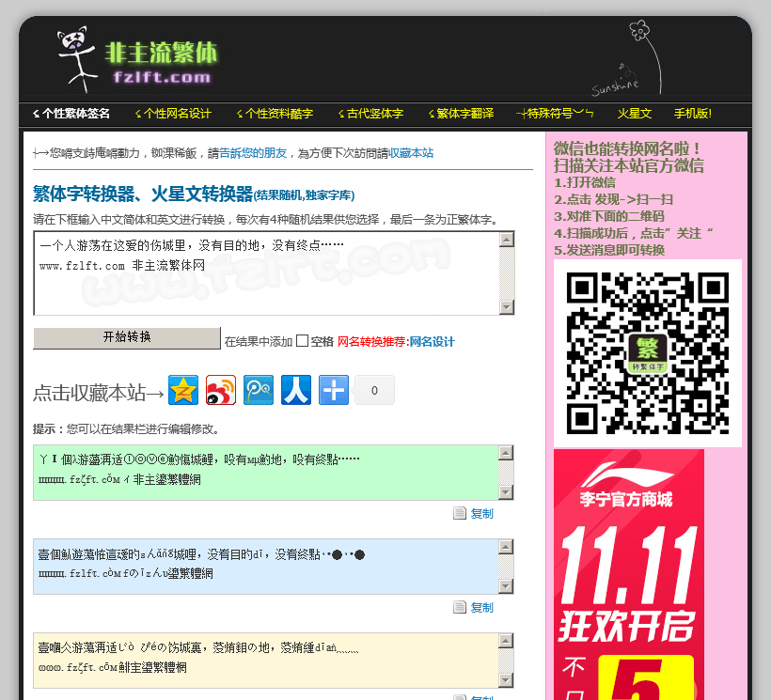Viewport: 771px width, 700px height.
Task: Click the WeChat QR code image
Action: pos(648,353)
